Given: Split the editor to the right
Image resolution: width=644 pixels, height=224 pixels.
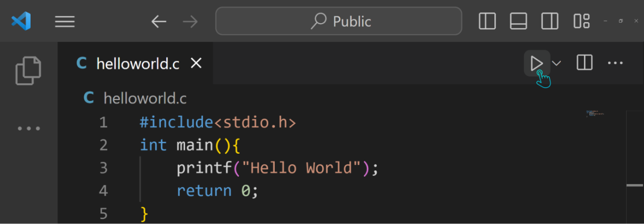Looking at the screenshot, I should point(584,63).
